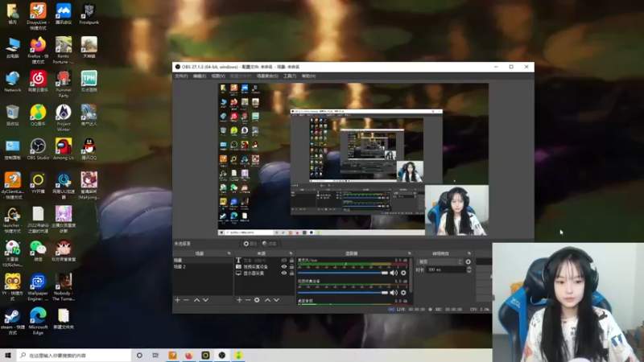644x362 pixels.
Task: Open Firefox icon in taskbar
Action: [x=189, y=355]
